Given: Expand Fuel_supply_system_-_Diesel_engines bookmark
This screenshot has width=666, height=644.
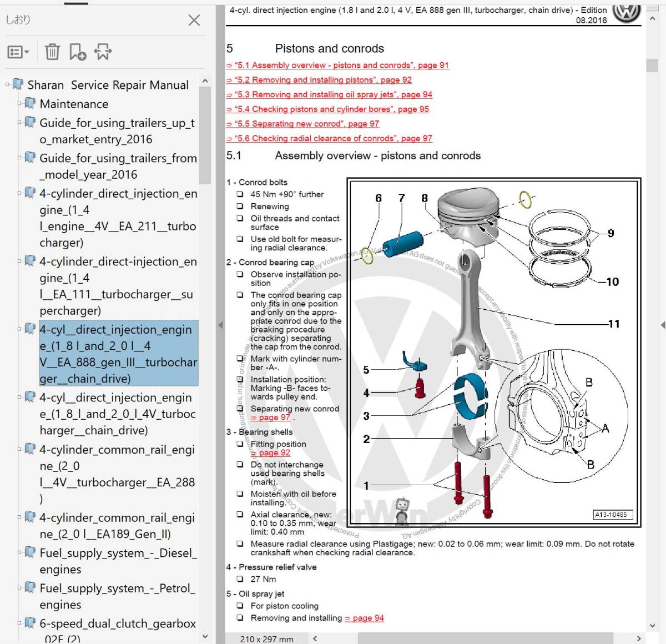Looking at the screenshot, I should click(19, 552).
